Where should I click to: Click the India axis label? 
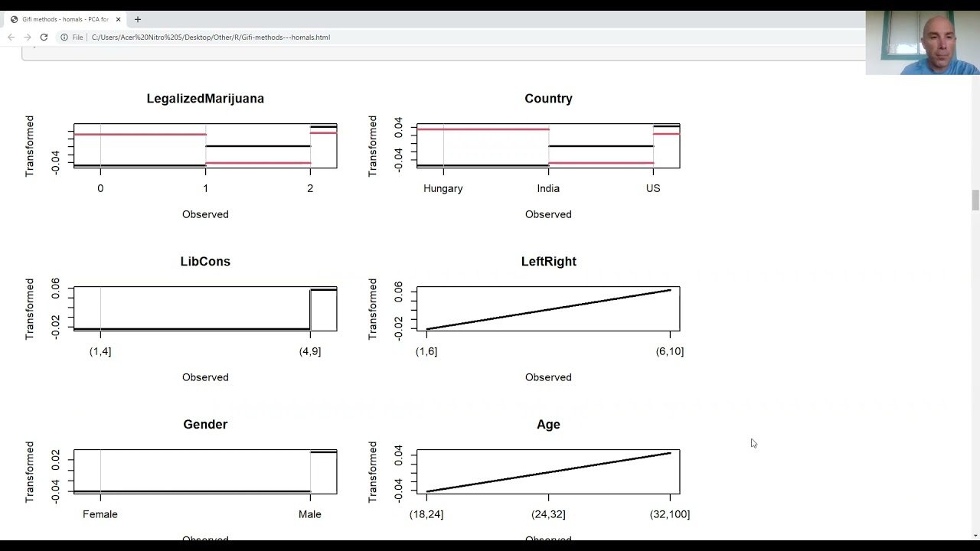point(548,188)
